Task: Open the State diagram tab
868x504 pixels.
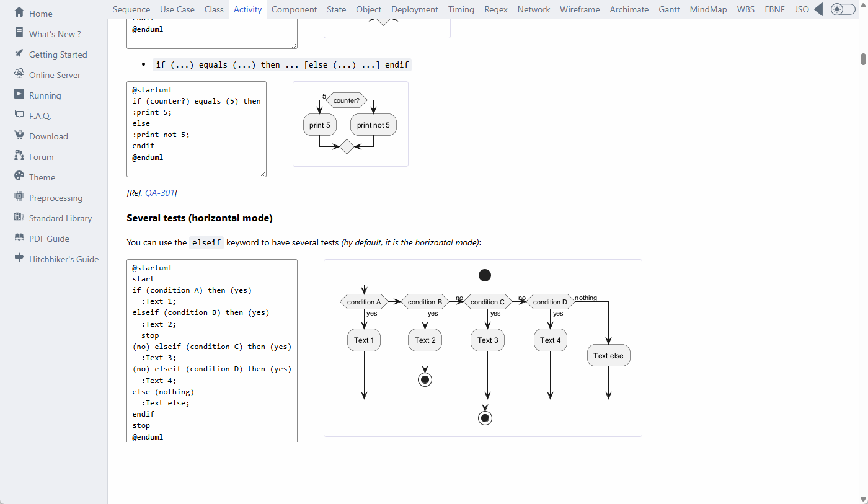Action: click(x=337, y=9)
